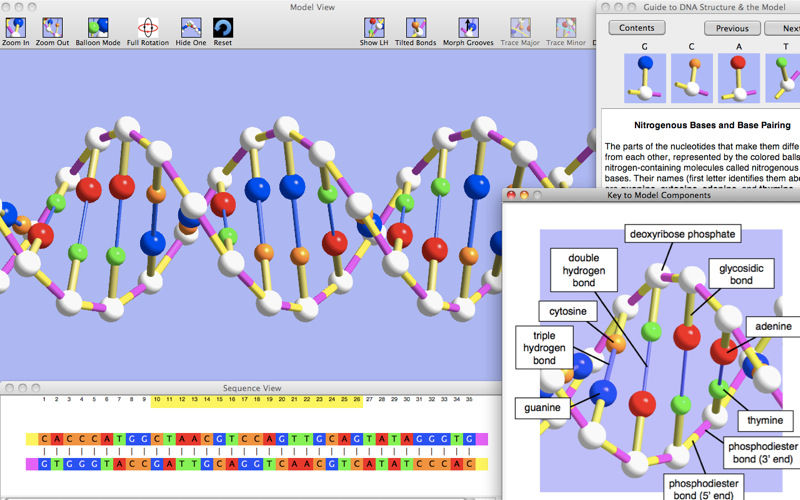Screen dimensions: 800x500
Task: Click the triple hydrogen bond label
Action: pyautogui.click(x=544, y=348)
